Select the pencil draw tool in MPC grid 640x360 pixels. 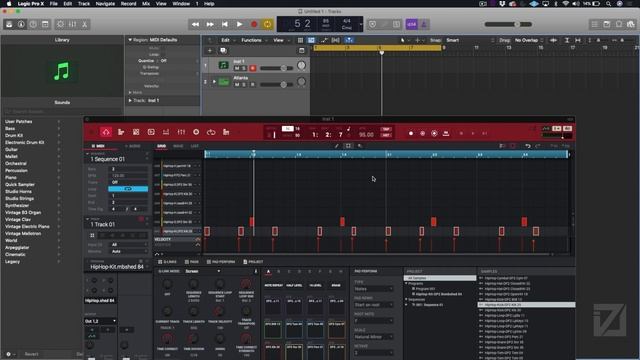click(x=337, y=146)
